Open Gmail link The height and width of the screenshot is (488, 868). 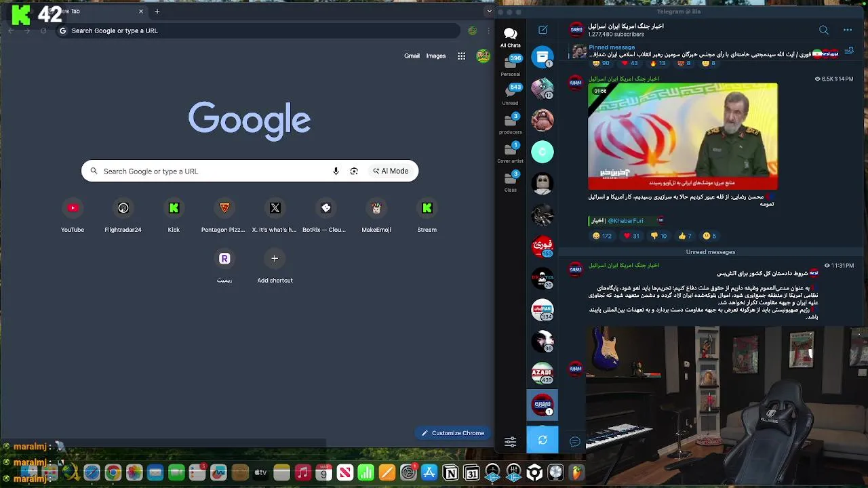[412, 56]
